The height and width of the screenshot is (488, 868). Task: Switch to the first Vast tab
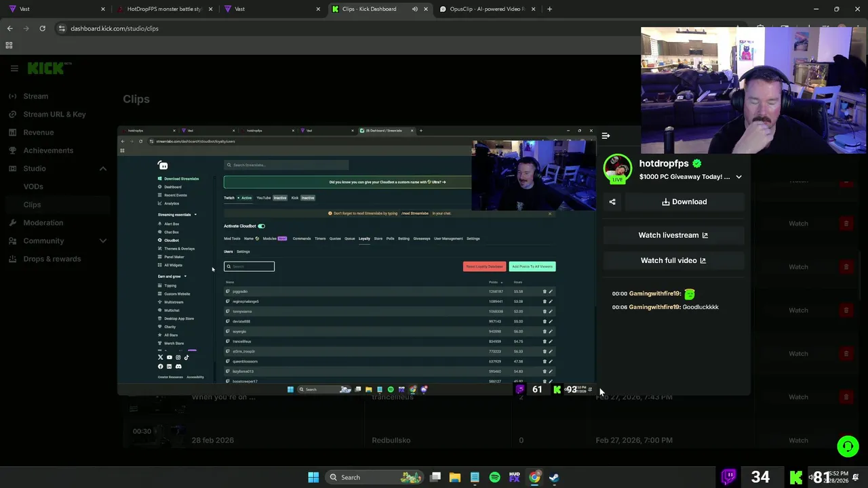56,9
